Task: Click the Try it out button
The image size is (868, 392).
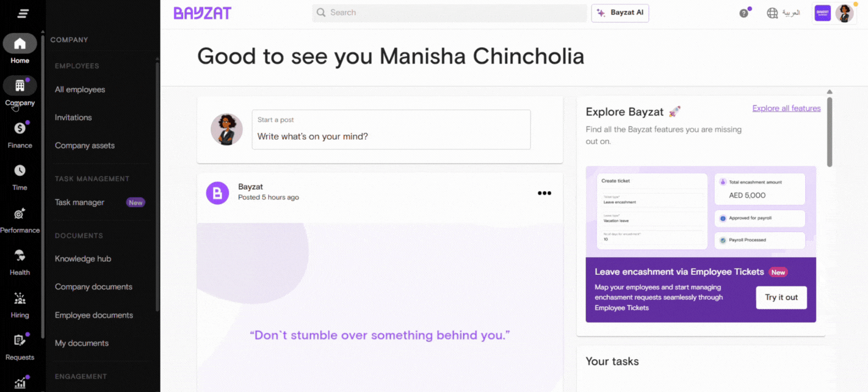Action: [x=781, y=297]
